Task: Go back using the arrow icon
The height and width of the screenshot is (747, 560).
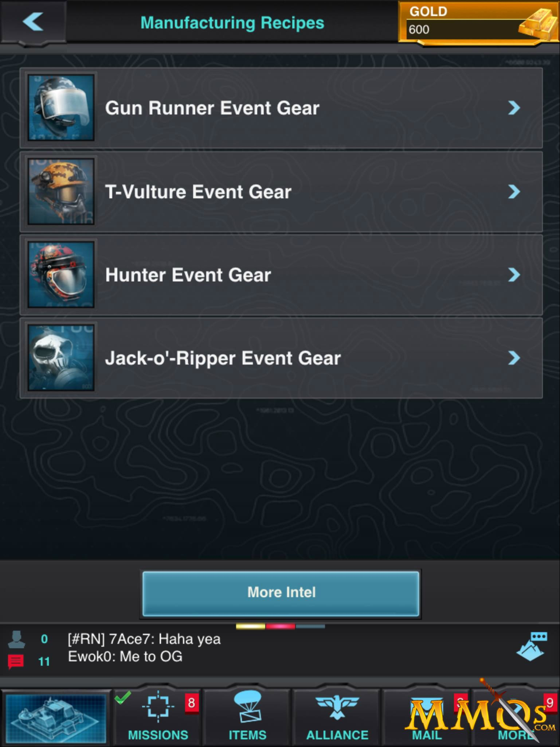Action: 33,22
